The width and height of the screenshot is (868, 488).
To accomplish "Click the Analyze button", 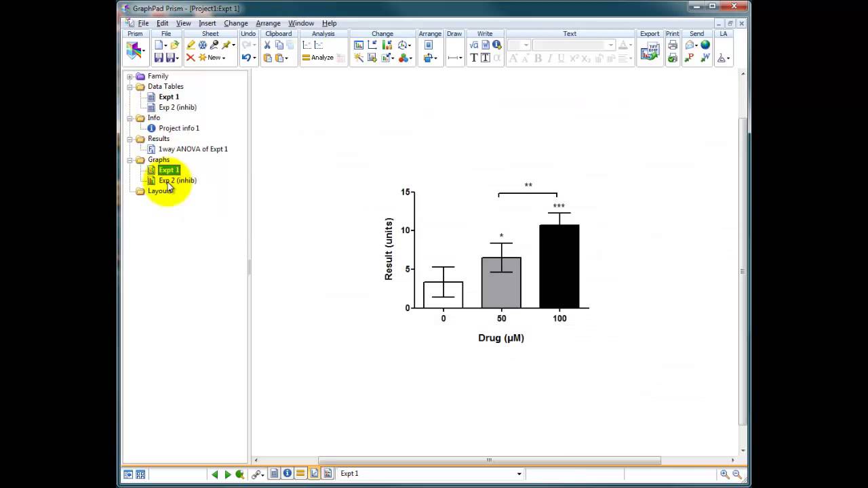I will pyautogui.click(x=318, y=58).
